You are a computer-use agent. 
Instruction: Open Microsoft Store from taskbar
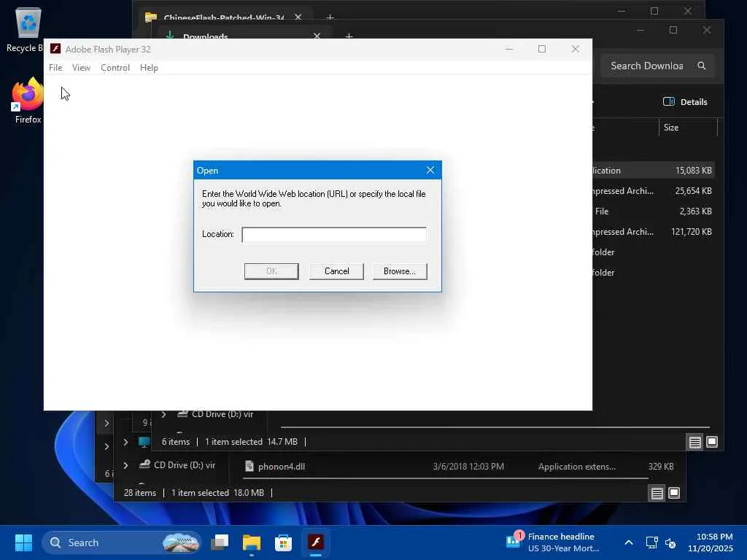click(284, 542)
